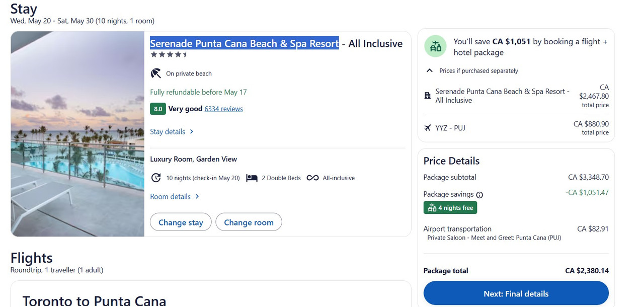Viewport: 644px width, 307px height.
Task: Click the 10 nights clock icon
Action: 156,178
